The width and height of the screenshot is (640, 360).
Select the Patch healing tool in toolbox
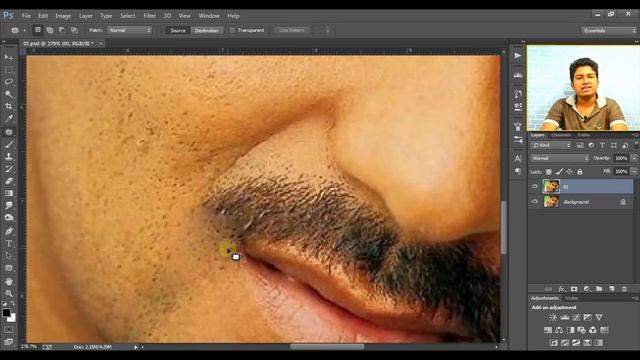[9, 132]
